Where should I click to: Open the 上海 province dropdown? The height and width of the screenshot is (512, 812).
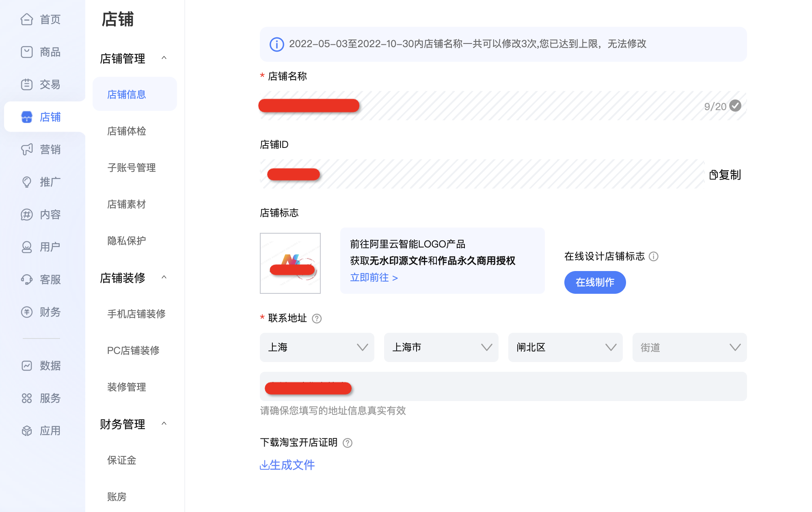[x=317, y=347]
